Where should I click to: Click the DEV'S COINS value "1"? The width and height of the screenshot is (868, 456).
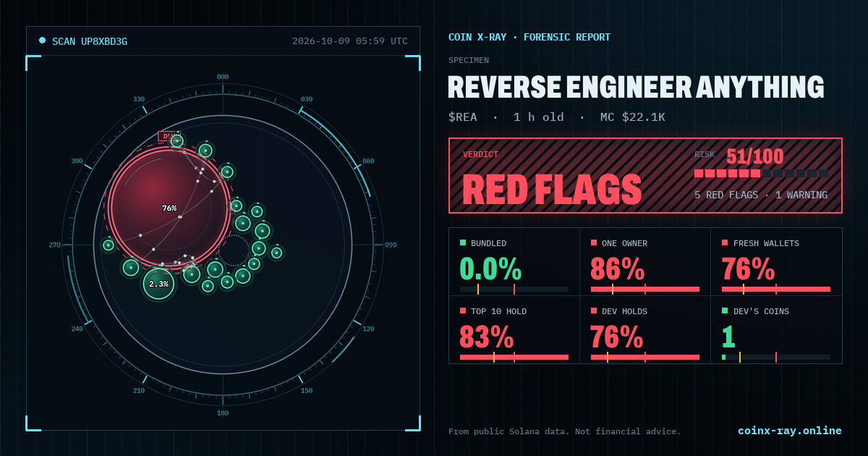pos(728,337)
